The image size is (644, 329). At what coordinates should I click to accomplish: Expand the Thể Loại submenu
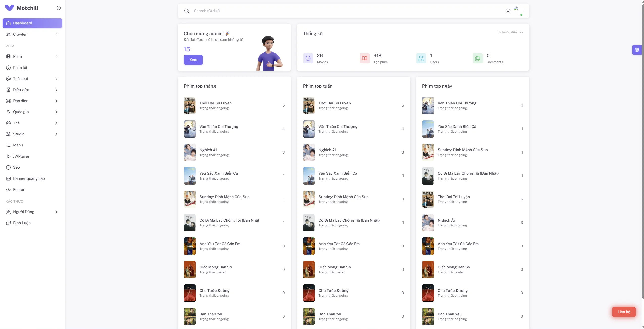(x=56, y=78)
